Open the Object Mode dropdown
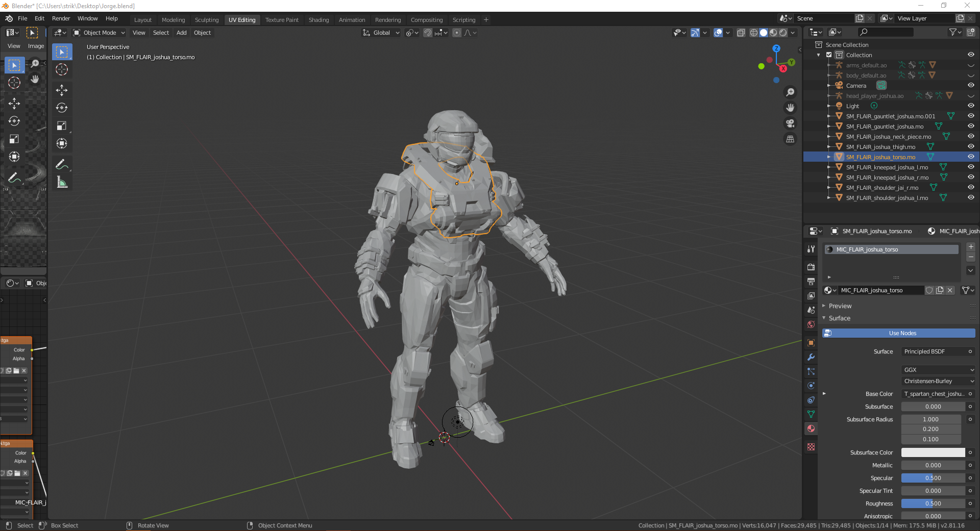Image resolution: width=980 pixels, height=531 pixels. pos(99,33)
